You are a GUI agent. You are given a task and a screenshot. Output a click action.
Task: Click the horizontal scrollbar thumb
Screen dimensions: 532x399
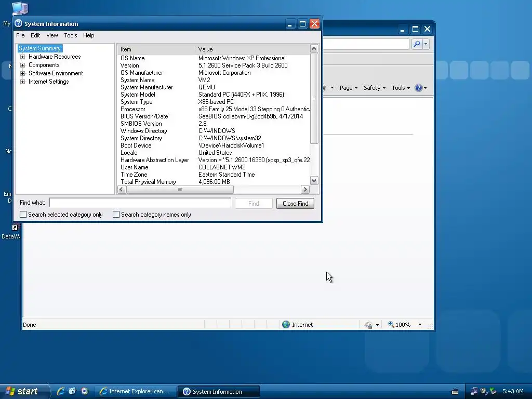(180, 190)
